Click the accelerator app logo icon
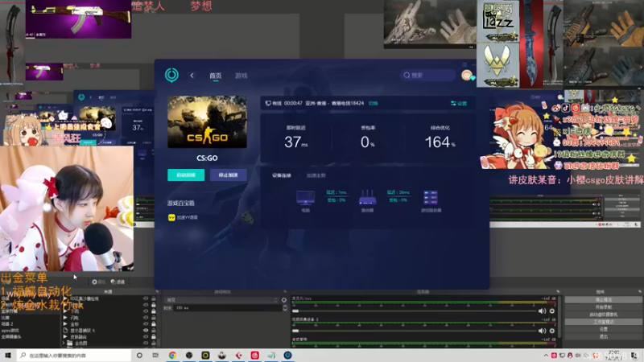644x362 pixels. click(x=171, y=75)
